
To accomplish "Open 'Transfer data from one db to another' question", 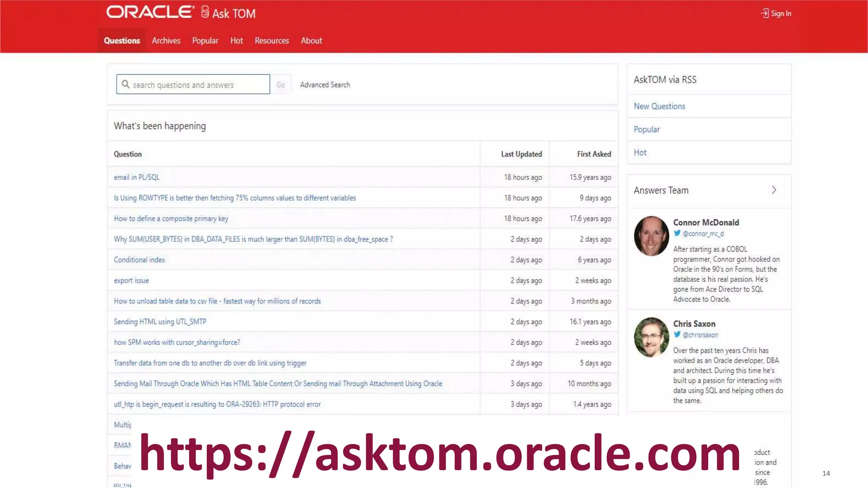I will click(x=210, y=363).
